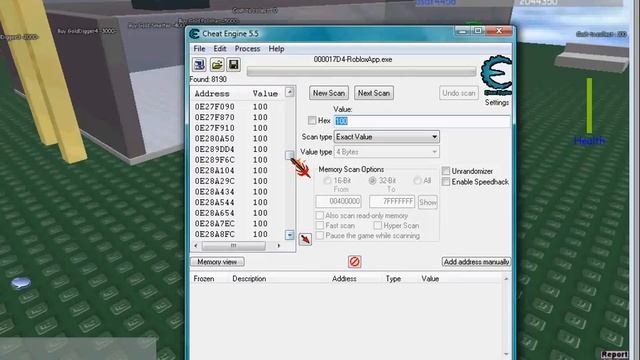Click the Description column header

click(x=249, y=279)
